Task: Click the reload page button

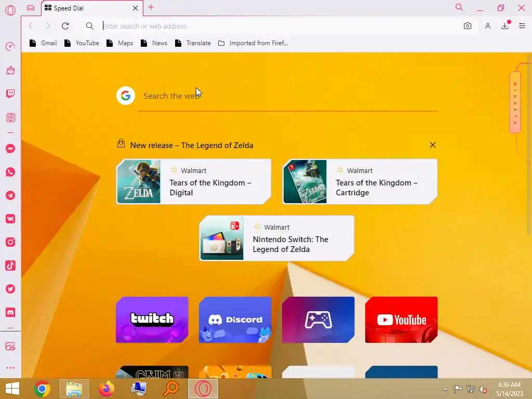Action: tap(65, 26)
